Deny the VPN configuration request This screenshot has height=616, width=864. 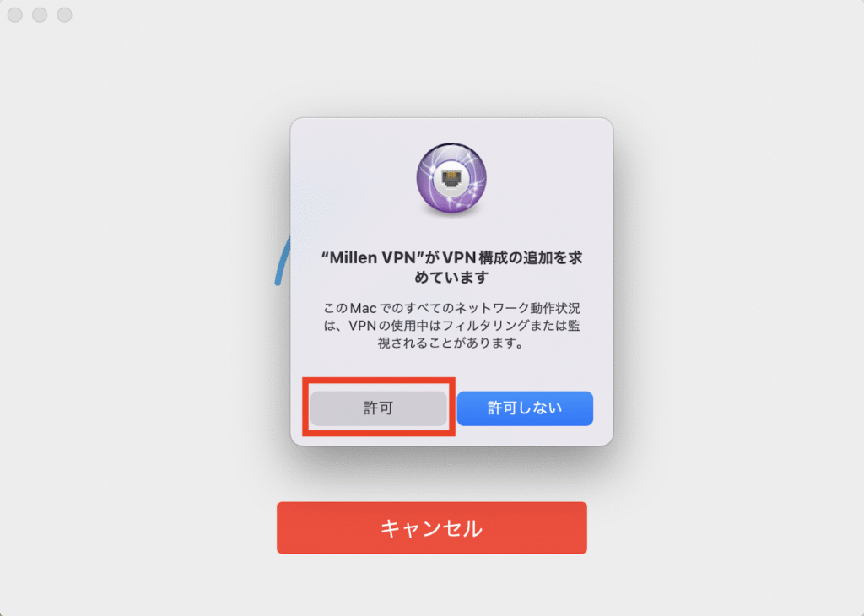525,408
